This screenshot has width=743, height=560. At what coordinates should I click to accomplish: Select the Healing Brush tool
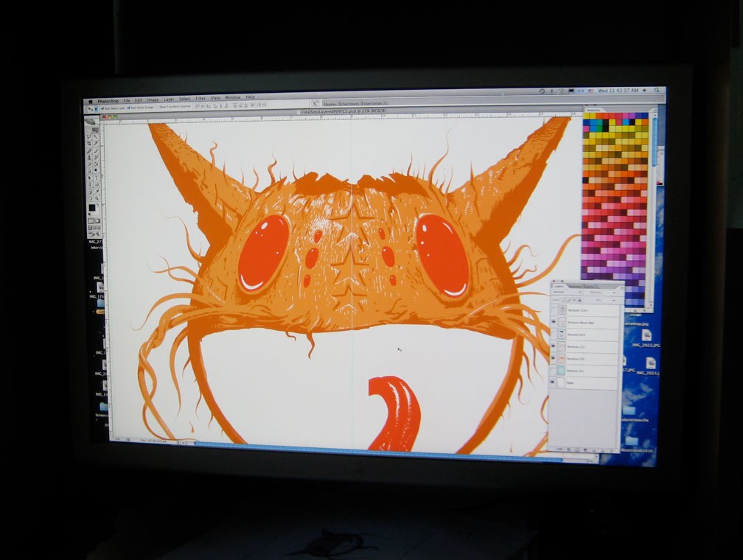click(x=89, y=150)
